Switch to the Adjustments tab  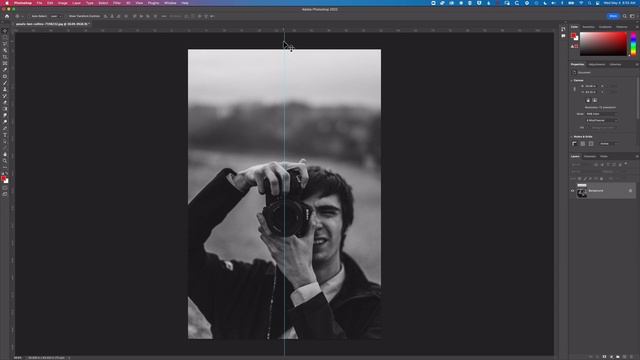tap(597, 64)
